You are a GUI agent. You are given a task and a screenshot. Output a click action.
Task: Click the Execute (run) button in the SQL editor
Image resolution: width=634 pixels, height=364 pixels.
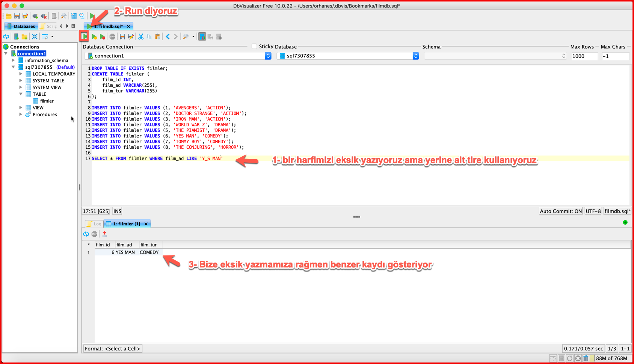[x=84, y=36]
